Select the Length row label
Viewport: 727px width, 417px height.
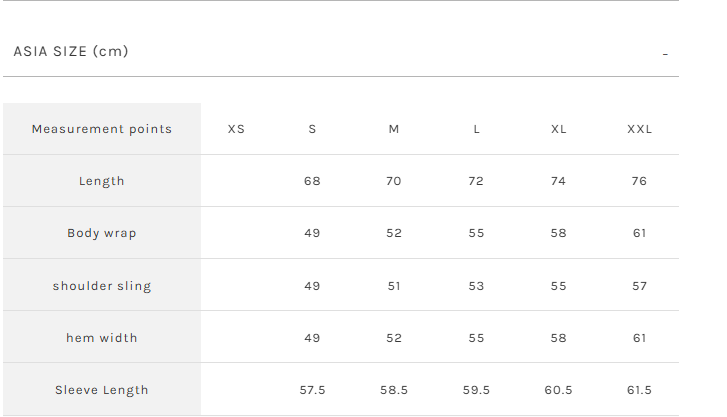pyautogui.click(x=102, y=181)
